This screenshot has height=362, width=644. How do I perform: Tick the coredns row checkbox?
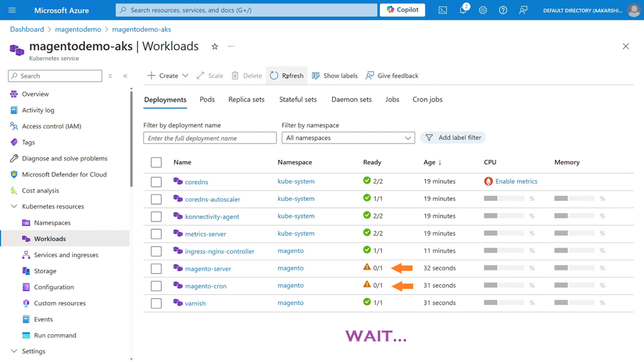[156, 182]
